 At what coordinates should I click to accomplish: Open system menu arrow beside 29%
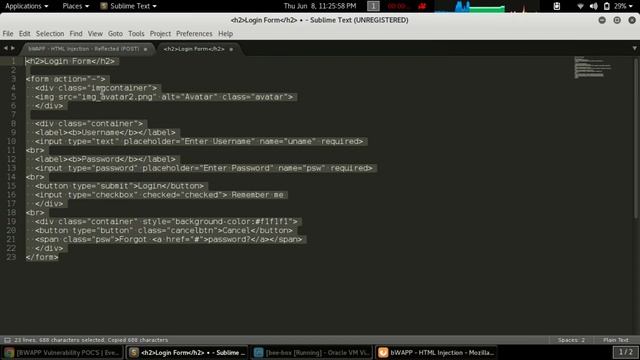(x=631, y=7)
